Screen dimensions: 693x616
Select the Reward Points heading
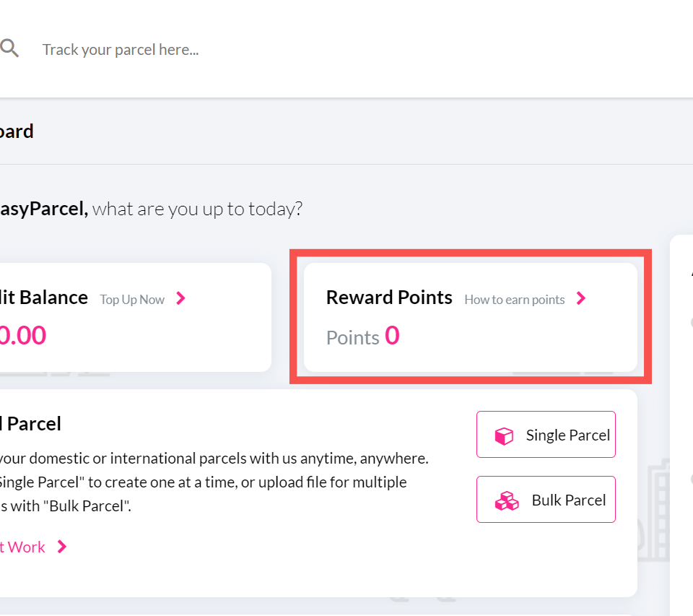pyautogui.click(x=389, y=298)
